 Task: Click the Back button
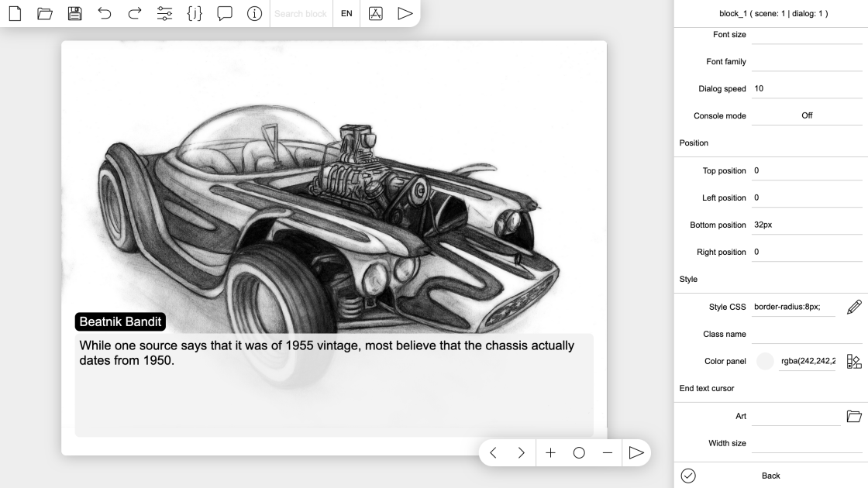(770, 476)
